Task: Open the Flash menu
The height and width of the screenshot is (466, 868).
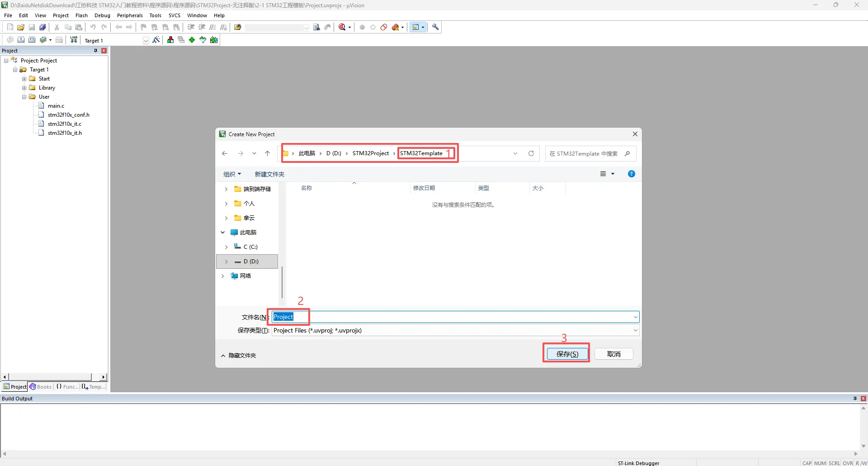Action: click(81, 15)
